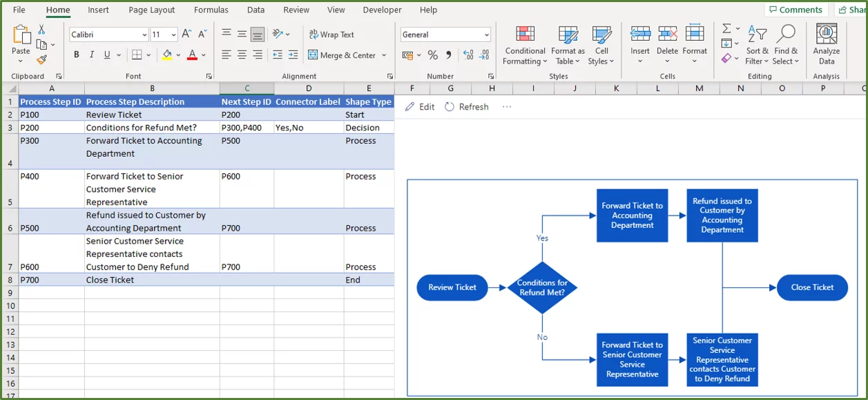Toggle Bottom Align
Screen dimensions: 868x400
(x=258, y=34)
